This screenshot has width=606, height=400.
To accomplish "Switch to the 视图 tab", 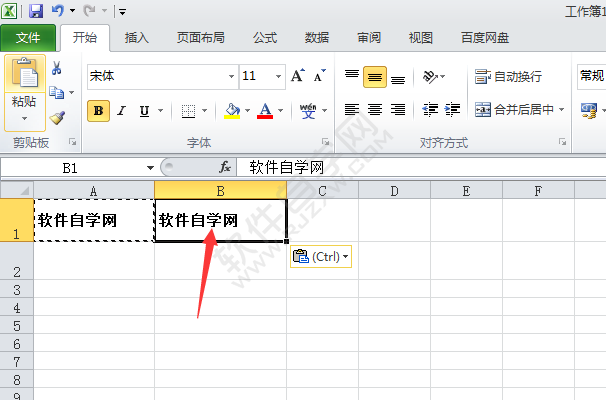I will [x=421, y=38].
